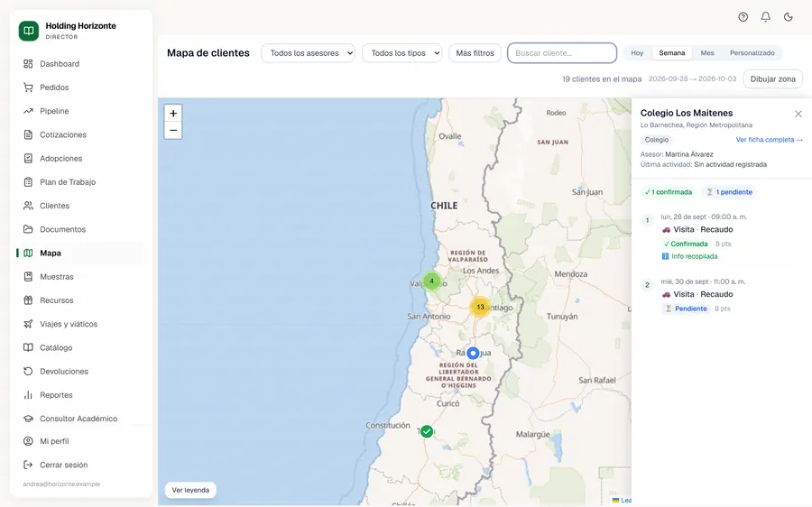This screenshot has height=507, width=812.
Task: Click the Cotizaciones document icon
Action: [28, 134]
